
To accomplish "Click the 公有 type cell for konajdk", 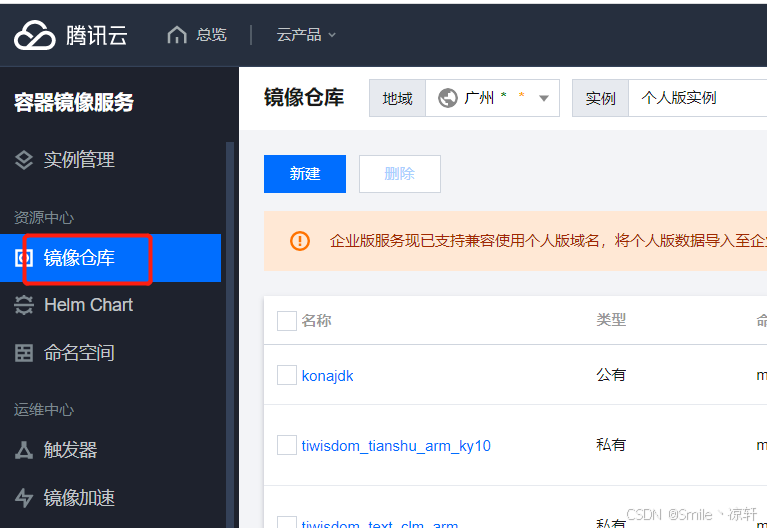I will (611, 375).
